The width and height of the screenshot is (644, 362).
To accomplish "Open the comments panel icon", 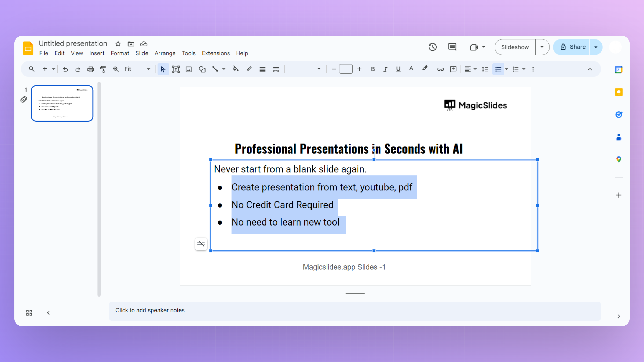I will (x=452, y=47).
